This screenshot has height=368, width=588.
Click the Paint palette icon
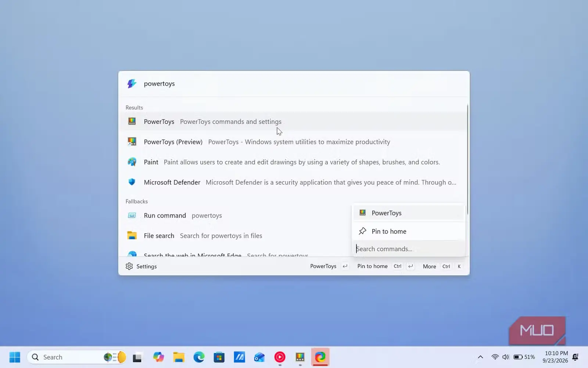tap(132, 162)
